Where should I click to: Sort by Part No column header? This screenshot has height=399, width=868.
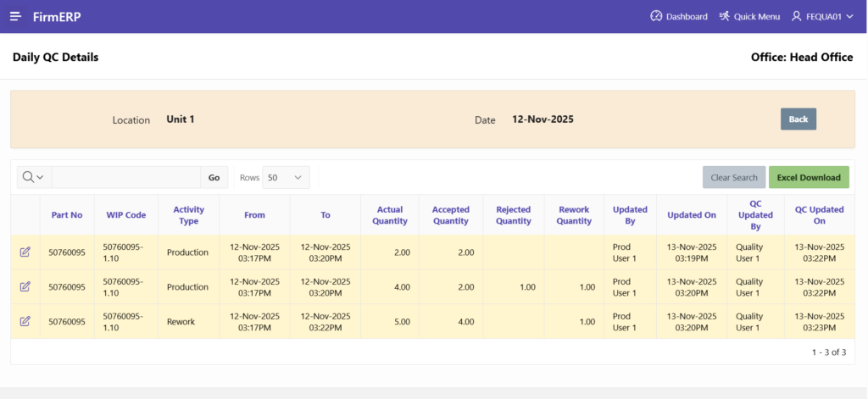pyautogui.click(x=67, y=215)
